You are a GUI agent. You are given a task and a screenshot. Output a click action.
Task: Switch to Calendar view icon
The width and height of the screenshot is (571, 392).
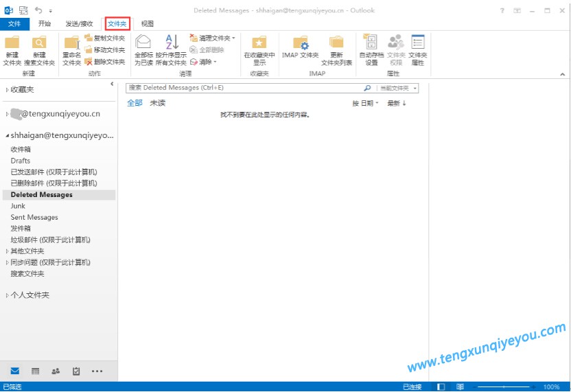[x=35, y=371]
